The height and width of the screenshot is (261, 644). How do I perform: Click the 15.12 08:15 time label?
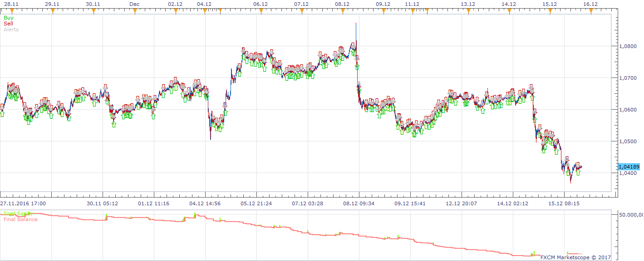click(x=564, y=203)
